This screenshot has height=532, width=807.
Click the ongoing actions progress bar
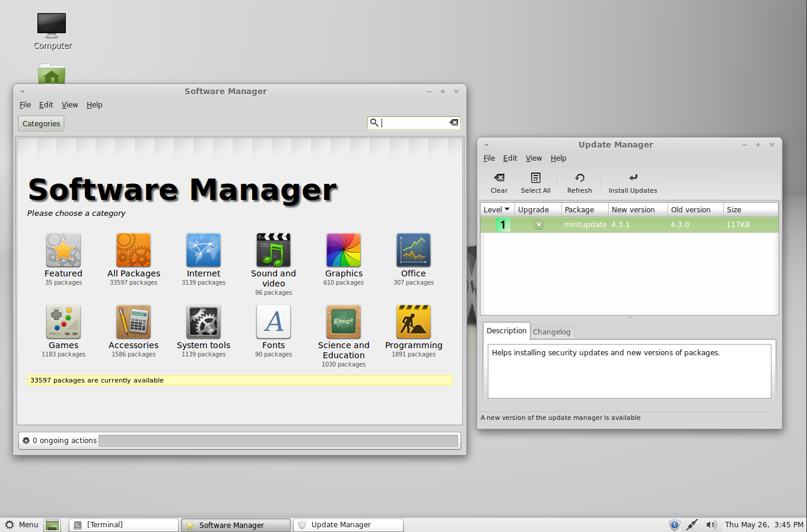tap(278, 441)
